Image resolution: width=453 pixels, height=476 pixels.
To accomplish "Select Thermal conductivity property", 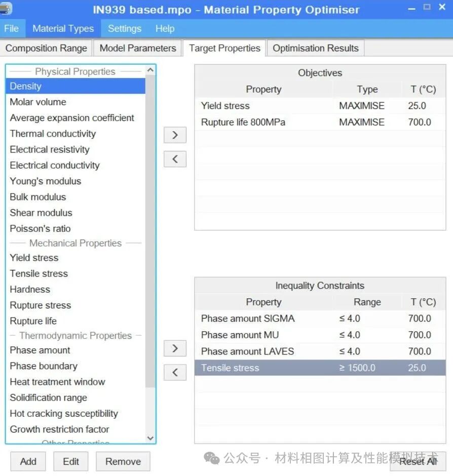I will 75,134.
